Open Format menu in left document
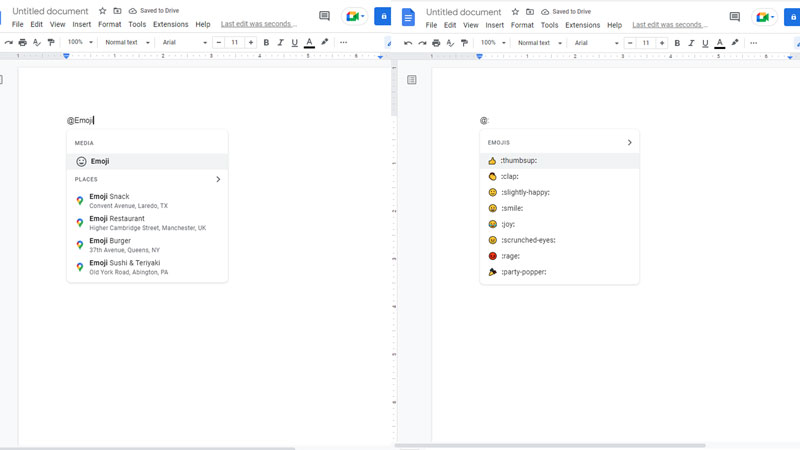This screenshot has height=450, width=800. [110, 24]
